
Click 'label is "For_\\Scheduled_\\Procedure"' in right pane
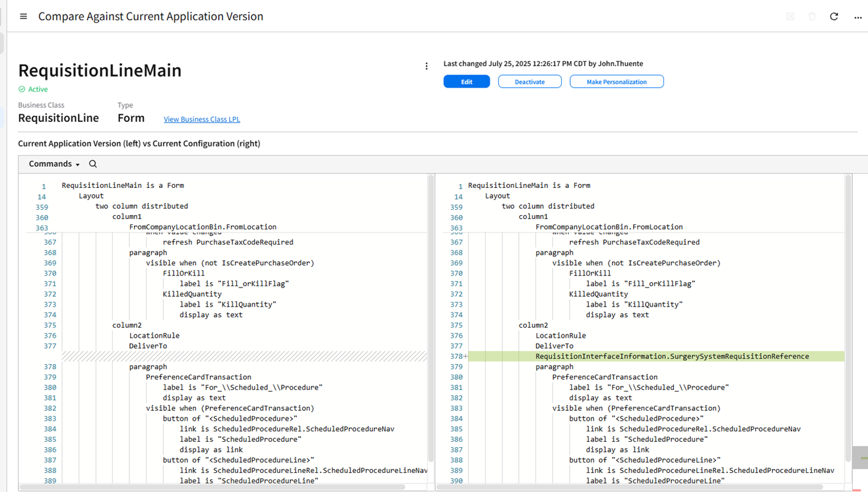[x=649, y=387]
